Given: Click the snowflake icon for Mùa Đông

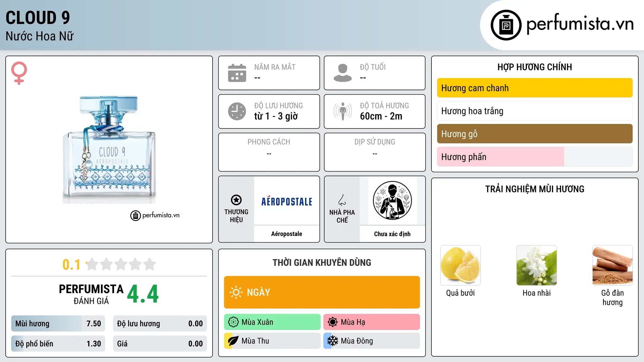Looking at the screenshot, I should [333, 341].
